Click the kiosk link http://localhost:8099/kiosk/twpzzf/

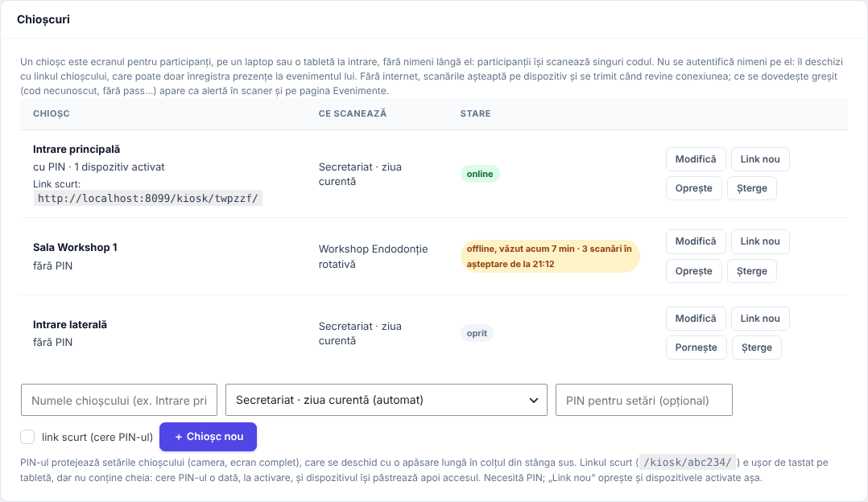[x=148, y=199]
